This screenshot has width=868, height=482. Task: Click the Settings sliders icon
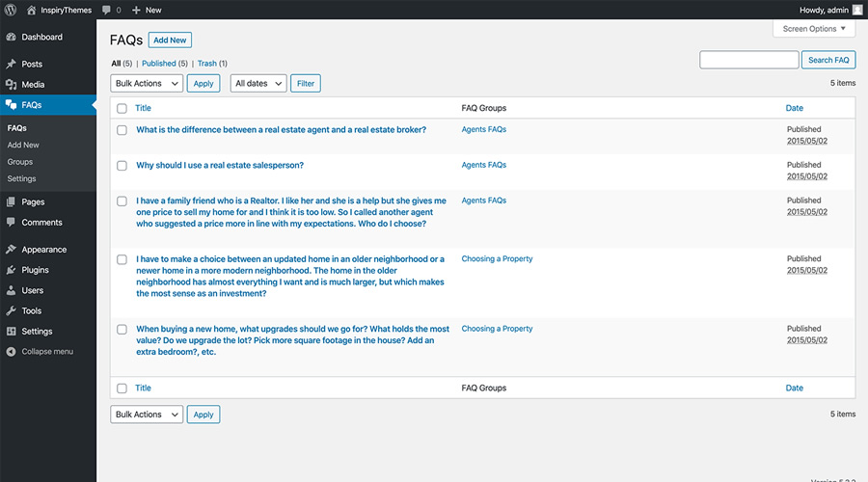coord(11,332)
